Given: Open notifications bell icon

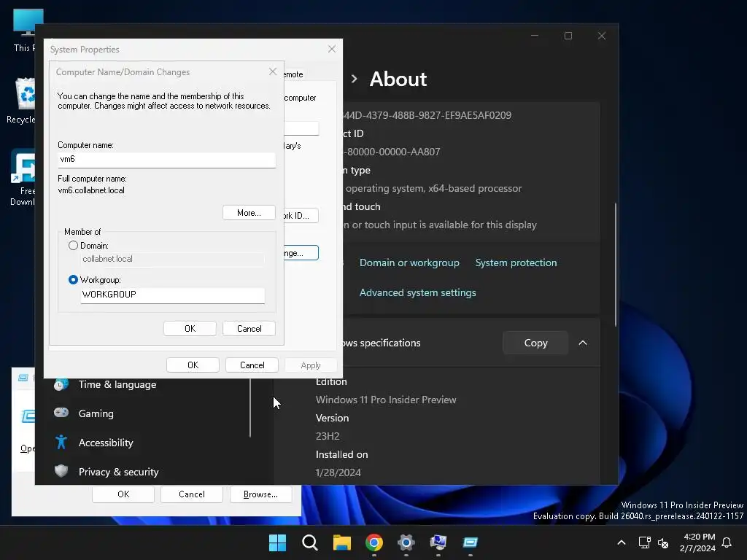Looking at the screenshot, I should tap(727, 542).
